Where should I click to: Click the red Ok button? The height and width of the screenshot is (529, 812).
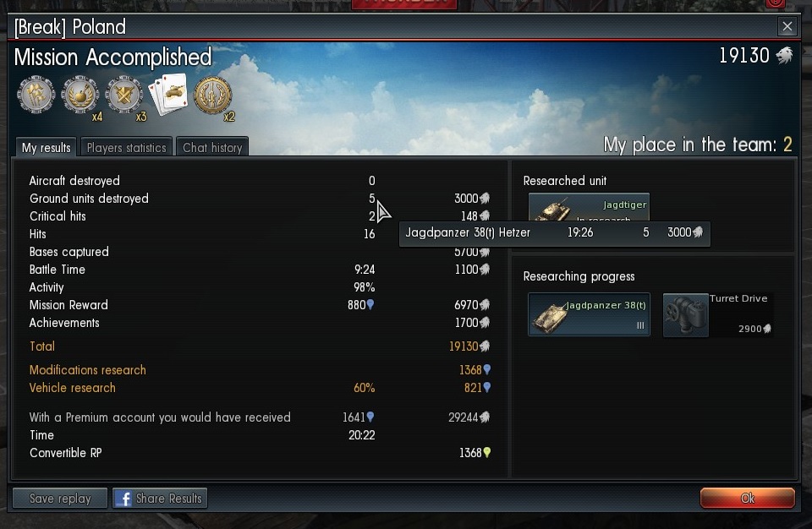click(x=747, y=498)
